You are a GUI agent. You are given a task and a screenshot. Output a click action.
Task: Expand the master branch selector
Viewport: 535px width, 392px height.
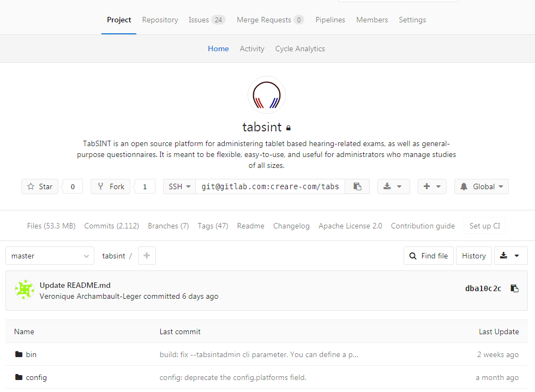click(50, 256)
